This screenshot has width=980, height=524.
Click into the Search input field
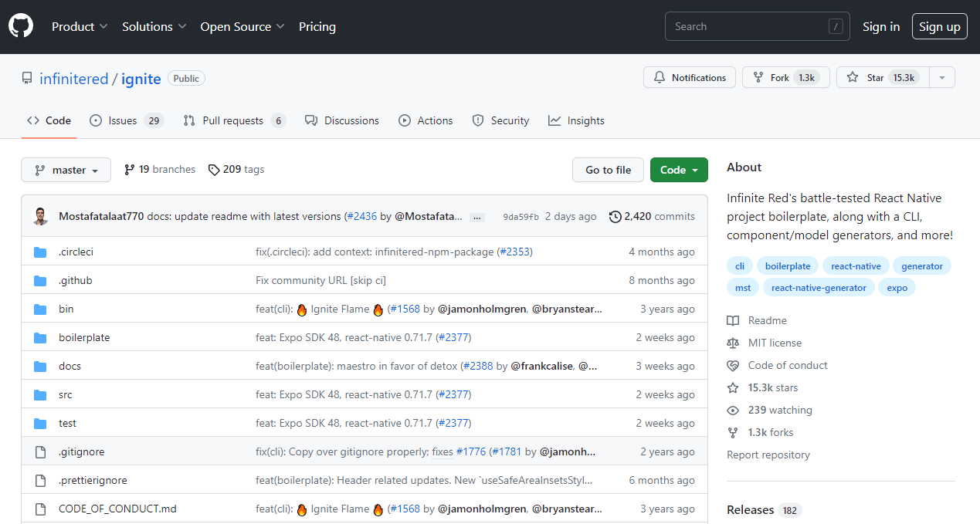coord(745,26)
